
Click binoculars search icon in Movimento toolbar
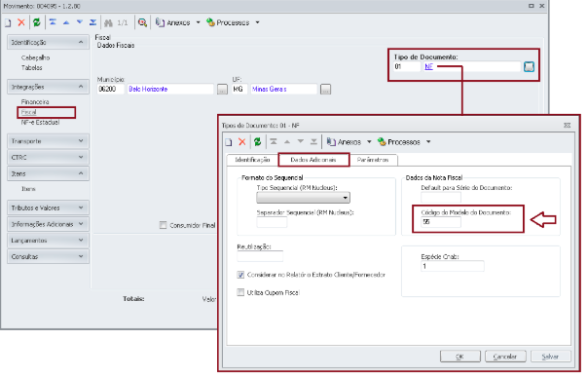(x=108, y=22)
